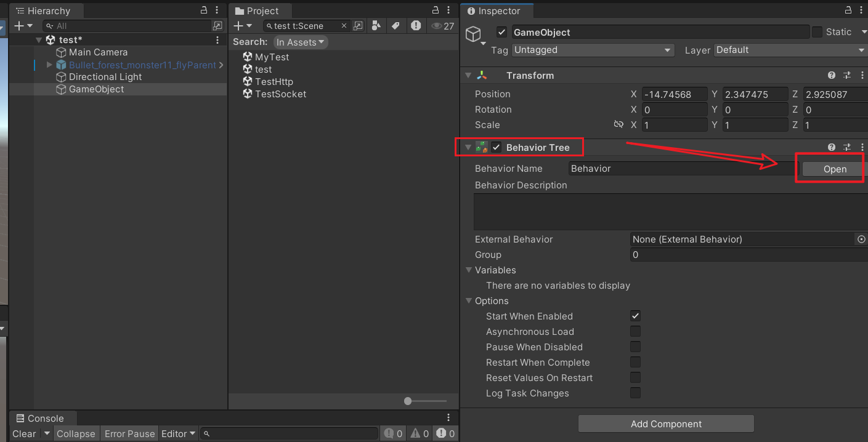Open Project search in Search window icon

pyautogui.click(x=359, y=26)
